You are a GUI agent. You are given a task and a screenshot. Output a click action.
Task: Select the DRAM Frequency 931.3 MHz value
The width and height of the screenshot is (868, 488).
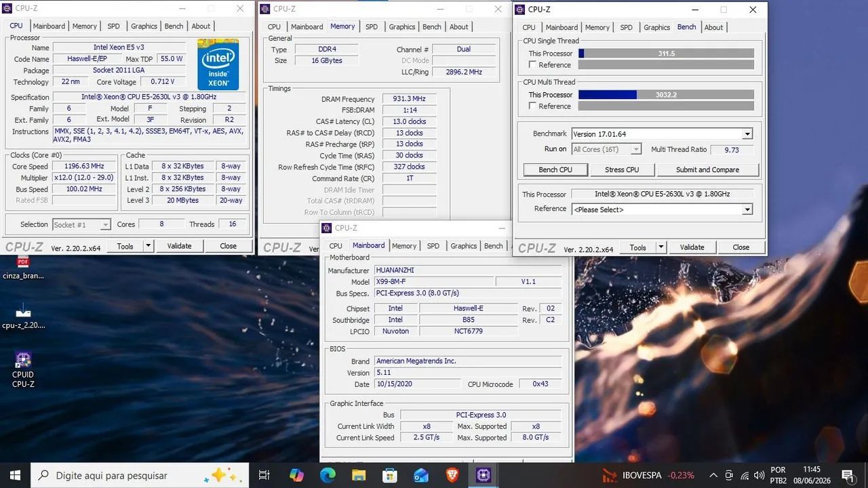(408, 99)
